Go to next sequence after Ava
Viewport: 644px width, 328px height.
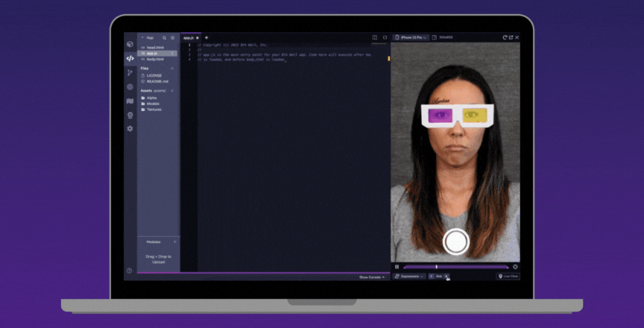tap(447, 277)
